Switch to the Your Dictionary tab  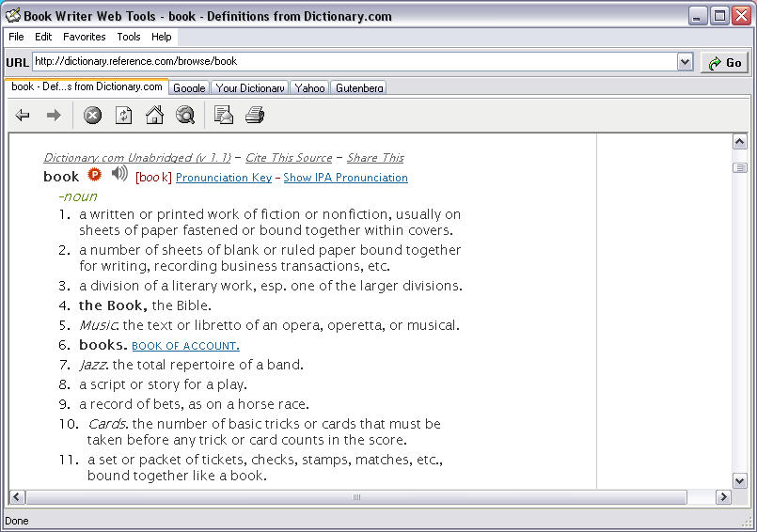click(250, 87)
